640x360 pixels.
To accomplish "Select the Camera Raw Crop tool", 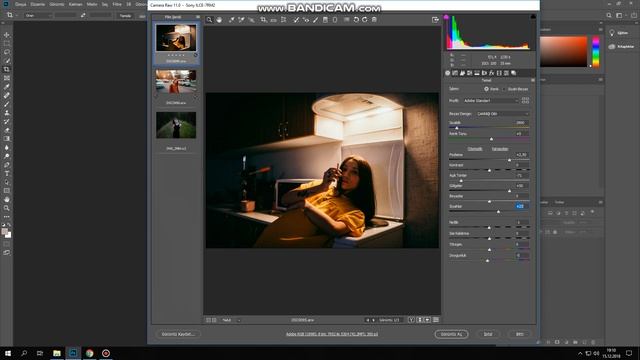I will tap(263, 20).
